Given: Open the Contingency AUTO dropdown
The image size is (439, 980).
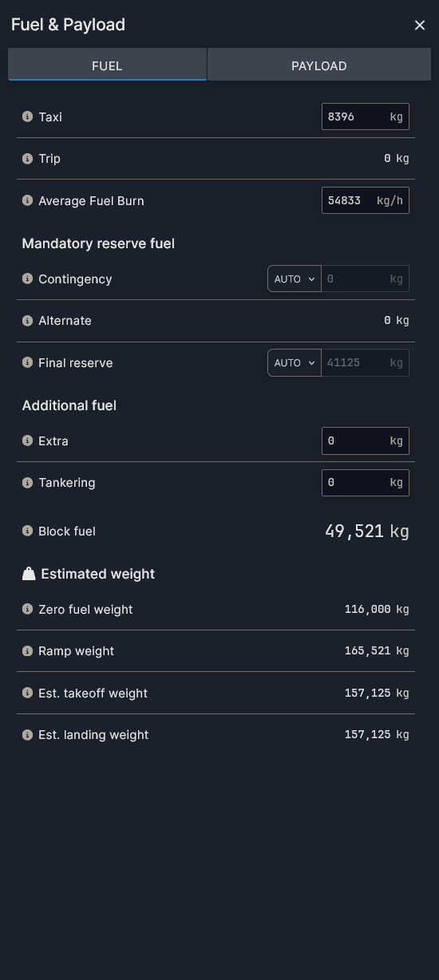Looking at the screenshot, I should (x=295, y=279).
